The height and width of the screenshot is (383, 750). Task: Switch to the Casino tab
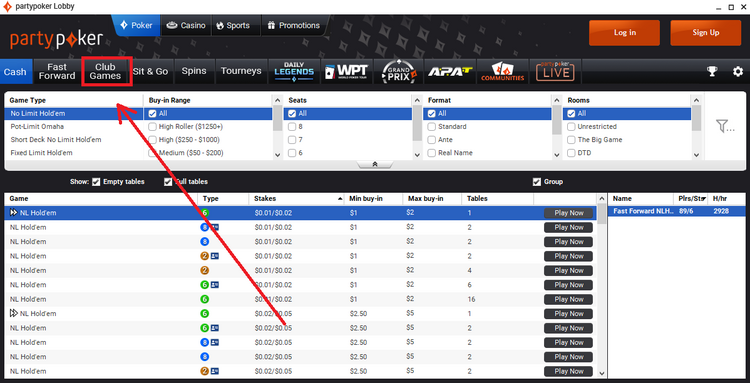(x=186, y=25)
